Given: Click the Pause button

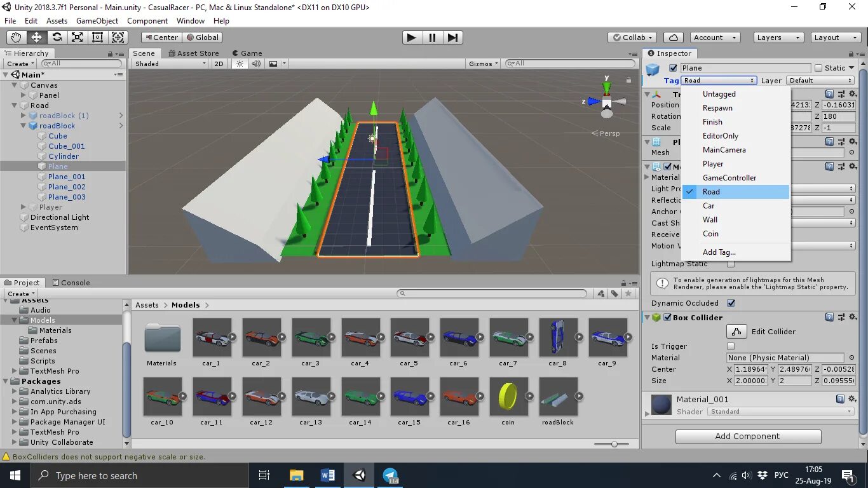Looking at the screenshot, I should [x=432, y=37].
